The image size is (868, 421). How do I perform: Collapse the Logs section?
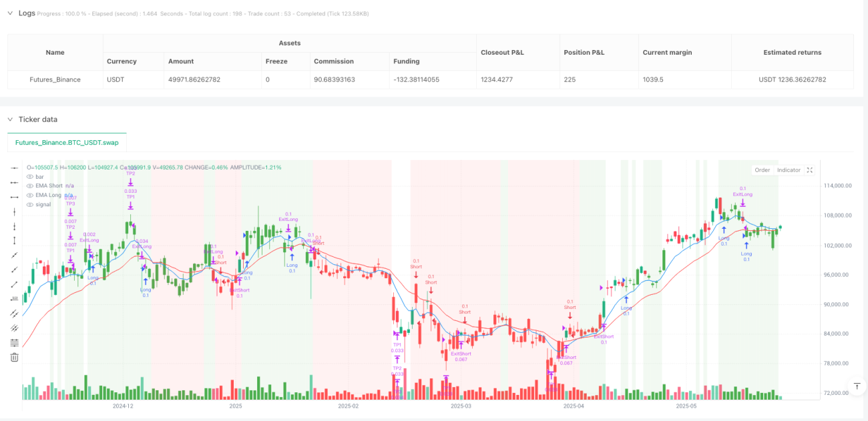tap(10, 13)
